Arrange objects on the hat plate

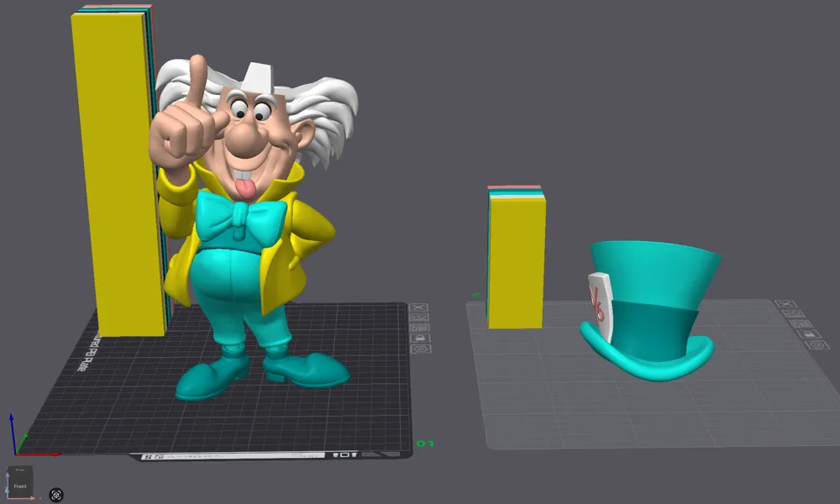click(801, 324)
